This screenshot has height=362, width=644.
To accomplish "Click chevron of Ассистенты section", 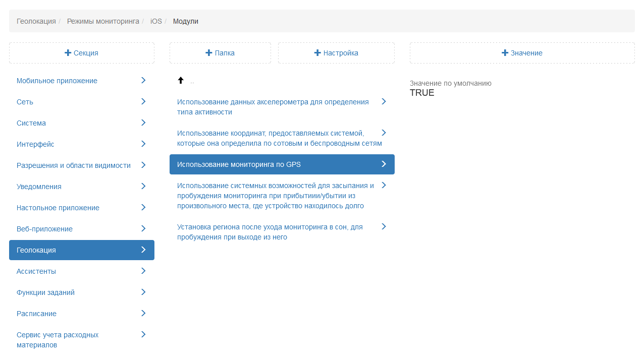I will (x=143, y=271).
